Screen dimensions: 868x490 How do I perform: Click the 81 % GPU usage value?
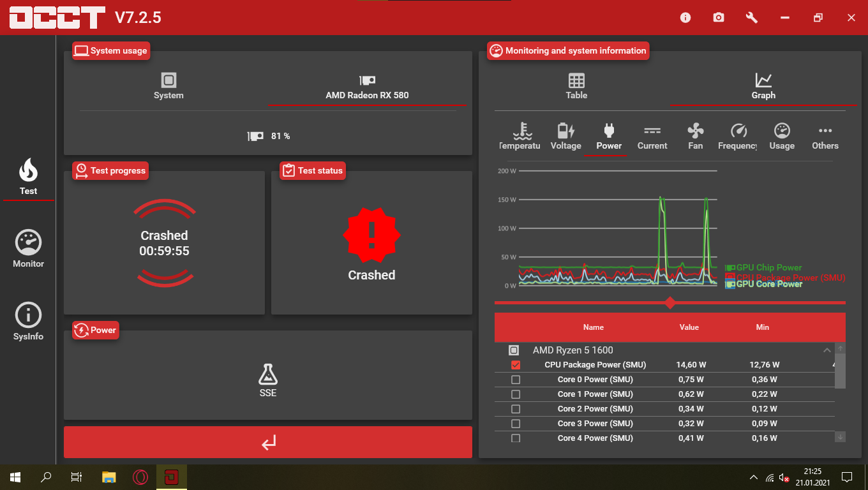[281, 136]
